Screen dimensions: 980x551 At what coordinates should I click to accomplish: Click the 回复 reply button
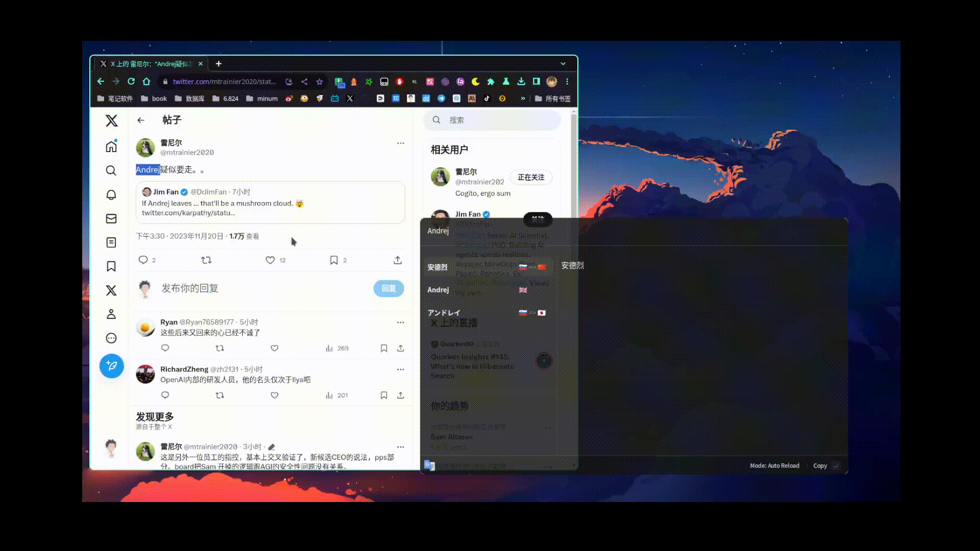388,288
